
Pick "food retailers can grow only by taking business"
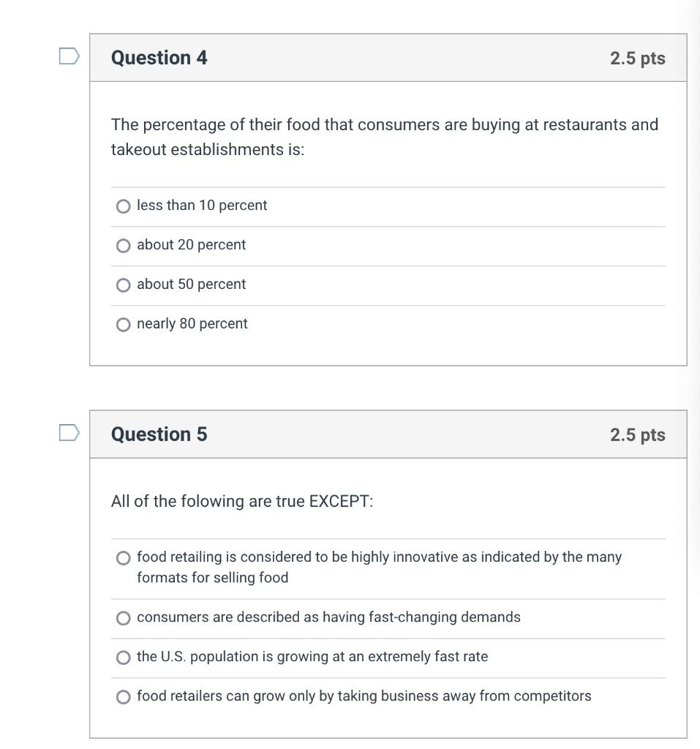123,697
